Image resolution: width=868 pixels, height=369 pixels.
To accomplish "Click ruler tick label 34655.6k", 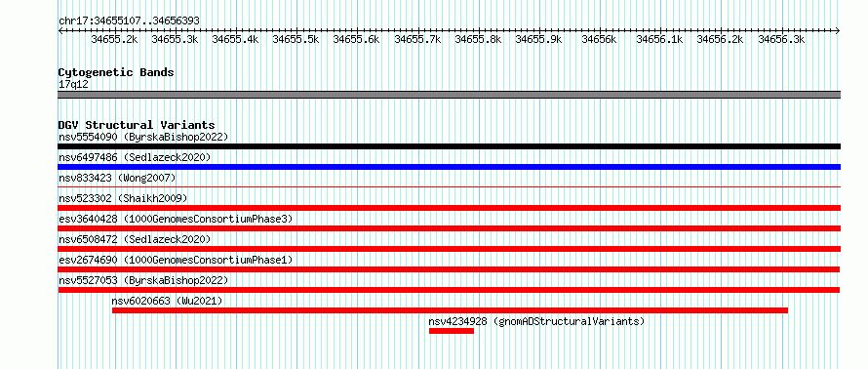I will pyautogui.click(x=357, y=40).
